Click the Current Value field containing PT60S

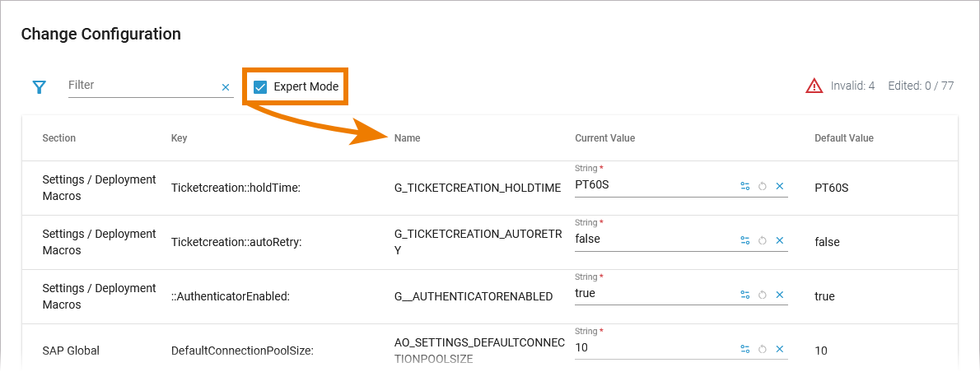pos(651,185)
